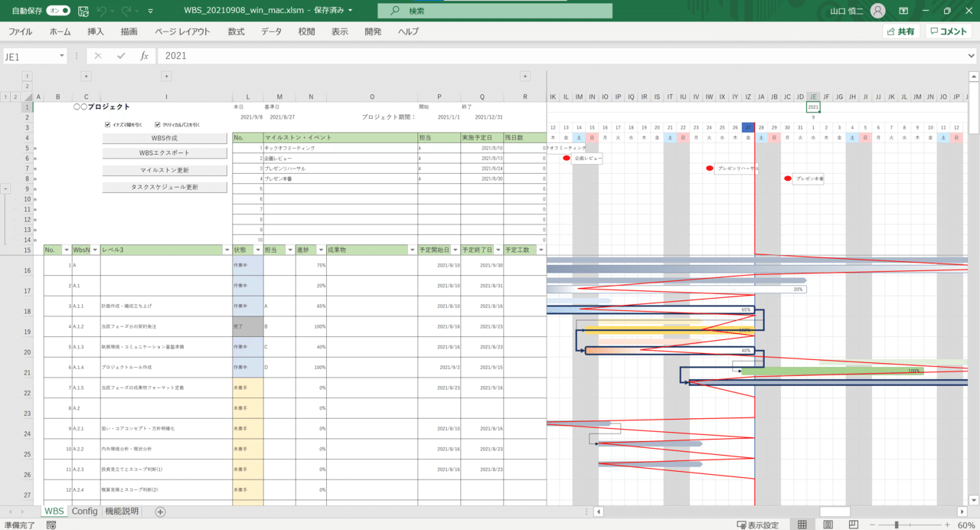Click the 共有 share button
980x530 pixels.
coord(901,31)
